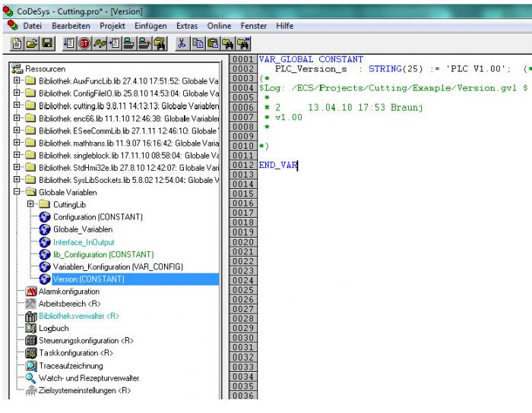Image resolution: width=532 pixels, height=413 pixels.
Task: Click the Find Next toolbar icon
Action: tap(244, 44)
